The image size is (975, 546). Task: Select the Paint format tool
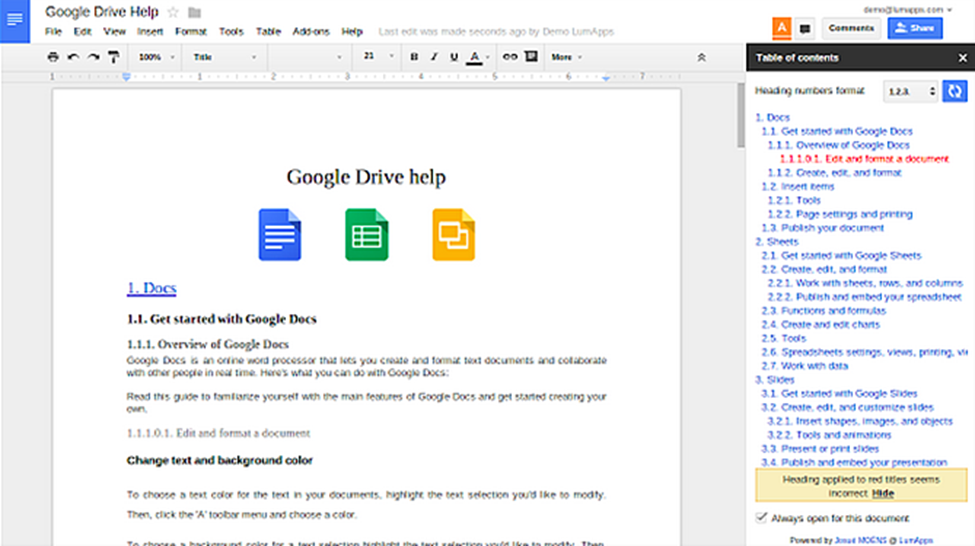click(x=113, y=57)
